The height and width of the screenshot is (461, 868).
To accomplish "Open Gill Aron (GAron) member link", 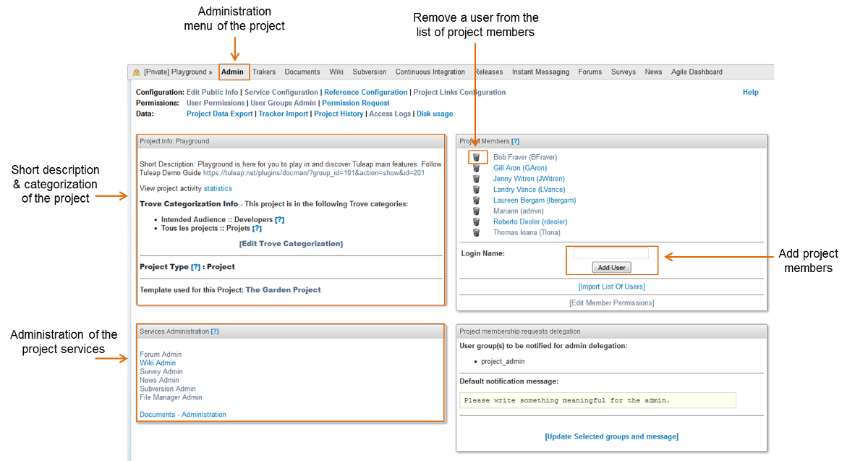I will click(x=520, y=168).
